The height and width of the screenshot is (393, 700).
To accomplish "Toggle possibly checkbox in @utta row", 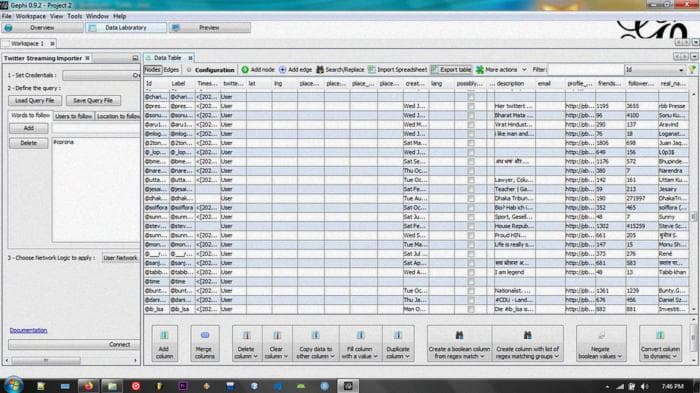I will click(x=471, y=180).
